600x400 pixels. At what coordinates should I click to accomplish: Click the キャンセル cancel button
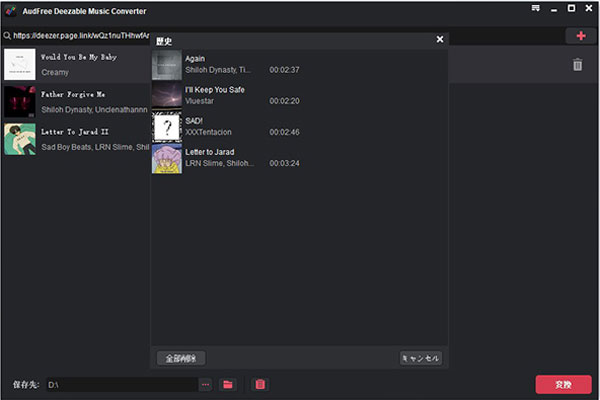421,358
